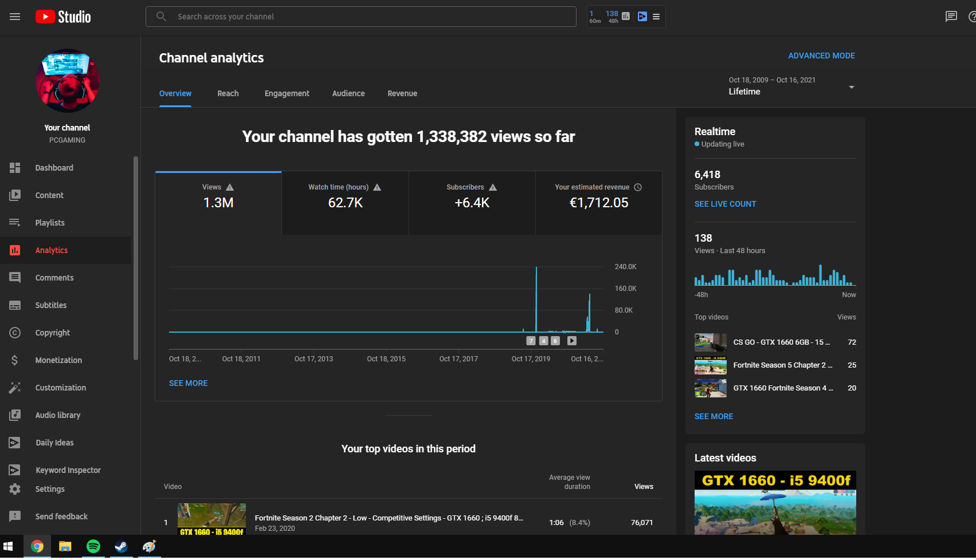
Task: Click the YouTube Studio logo
Action: (x=63, y=17)
